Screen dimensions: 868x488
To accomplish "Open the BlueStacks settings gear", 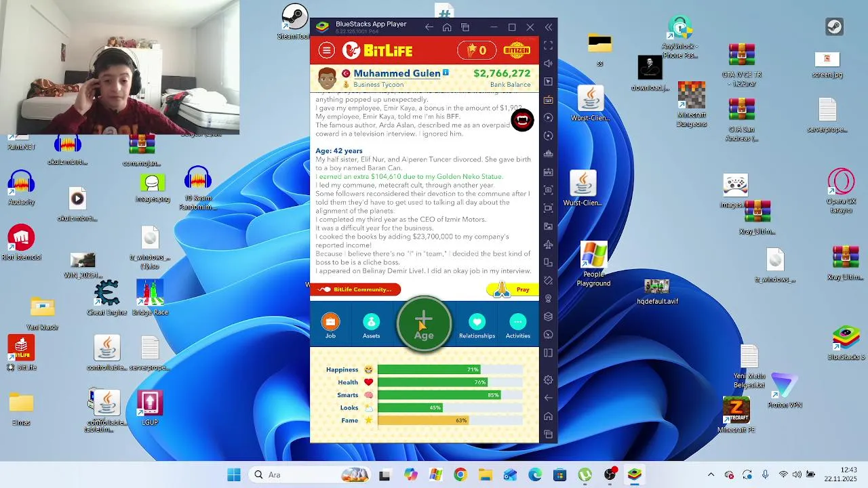I will (549, 380).
